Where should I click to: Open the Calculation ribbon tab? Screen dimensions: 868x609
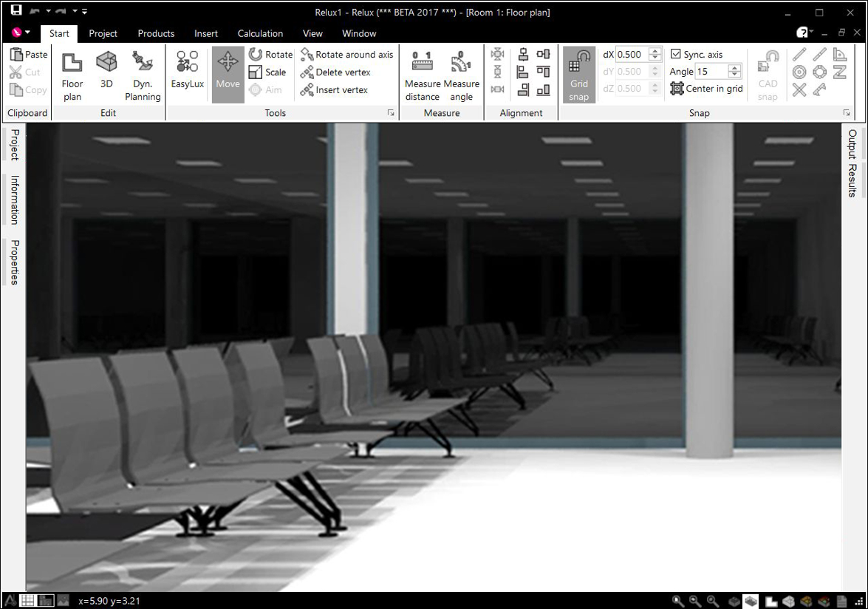pyautogui.click(x=260, y=33)
